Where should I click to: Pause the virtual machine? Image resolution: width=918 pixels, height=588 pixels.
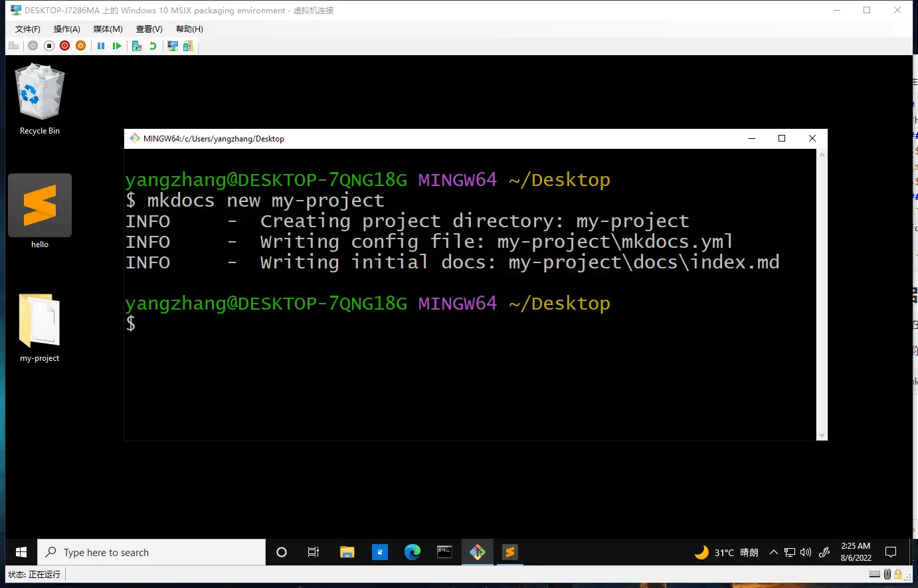pyautogui.click(x=101, y=46)
